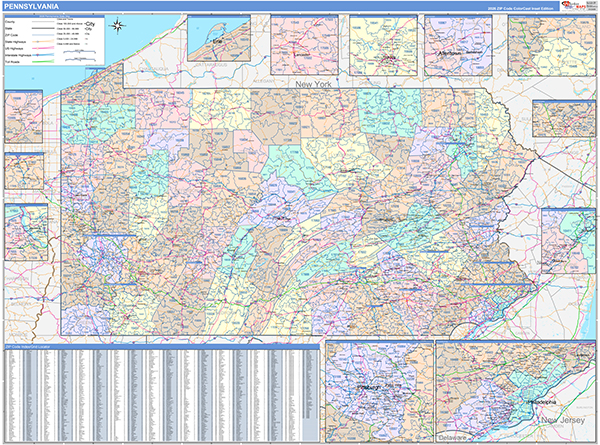The width and height of the screenshot is (600, 445).
Task: Click the Pittsburgh city label
Action: (x=369, y=387)
